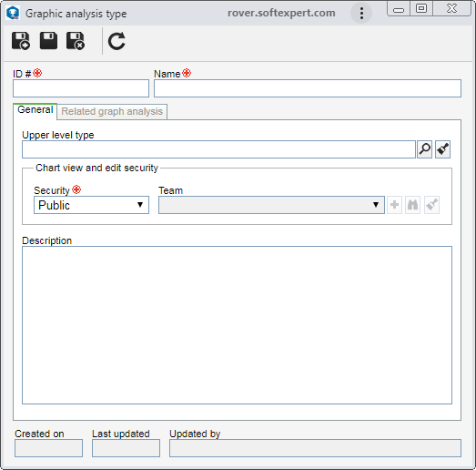Expand the Team dropdown list
Image resolution: width=476 pixels, height=470 pixels.
click(x=271, y=205)
